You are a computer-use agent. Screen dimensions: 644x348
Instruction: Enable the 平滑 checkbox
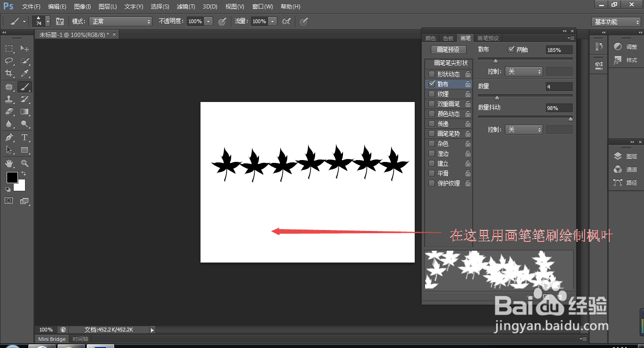click(432, 173)
